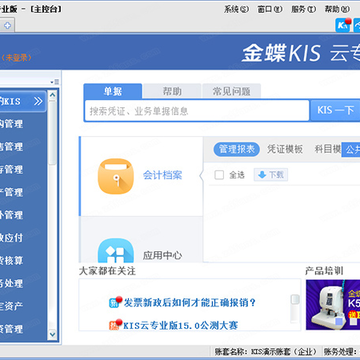Open the 服务(Y) menu
Screen dimensions: 360x360
click(x=303, y=9)
